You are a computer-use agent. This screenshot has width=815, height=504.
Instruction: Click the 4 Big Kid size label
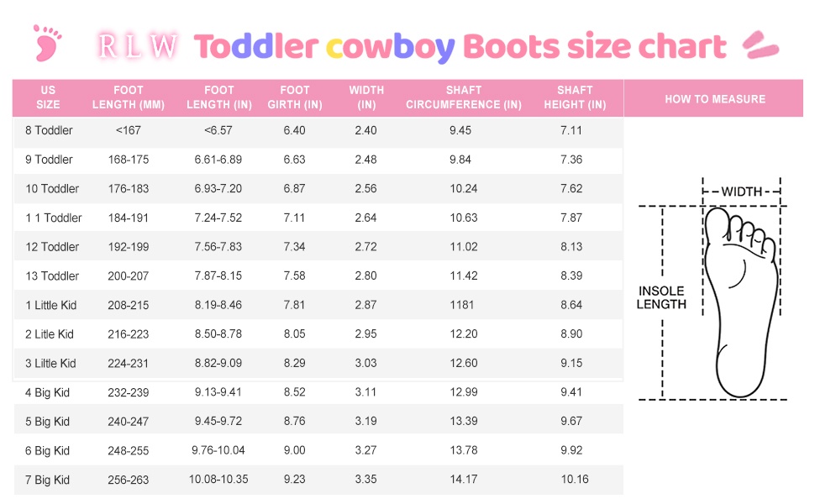click(x=47, y=392)
